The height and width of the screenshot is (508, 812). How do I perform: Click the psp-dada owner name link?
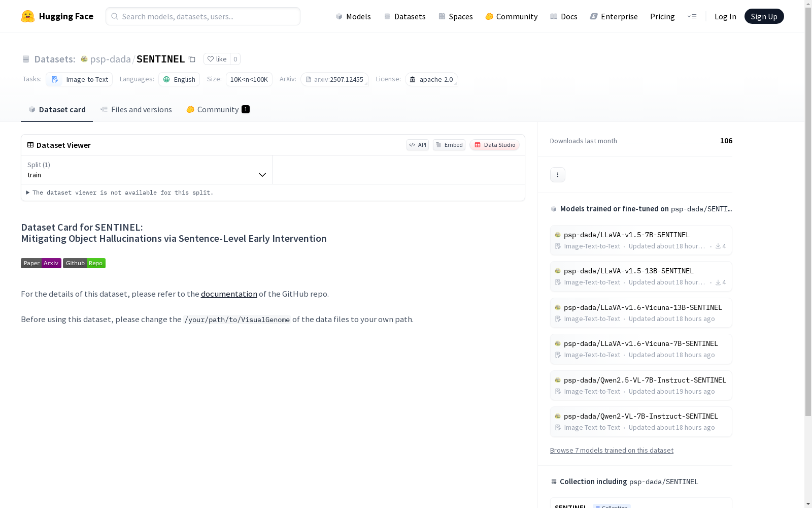pyautogui.click(x=110, y=59)
